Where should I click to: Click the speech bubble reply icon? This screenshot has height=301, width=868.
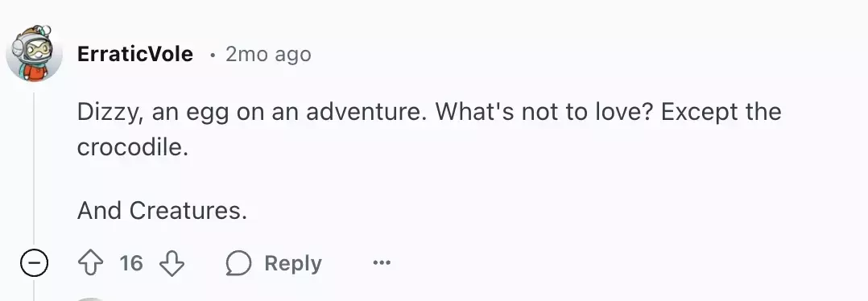[238, 263]
